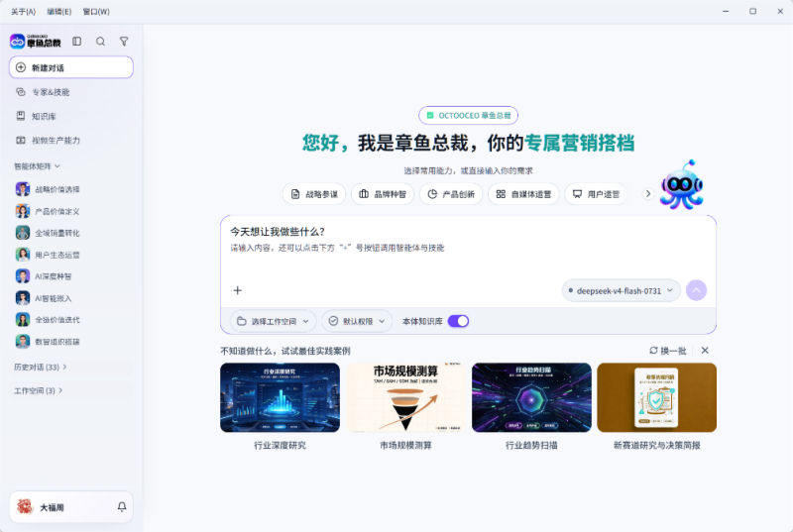This screenshot has width=793, height=532.
Task: Open the notifications bell icon
Action: [x=122, y=507]
